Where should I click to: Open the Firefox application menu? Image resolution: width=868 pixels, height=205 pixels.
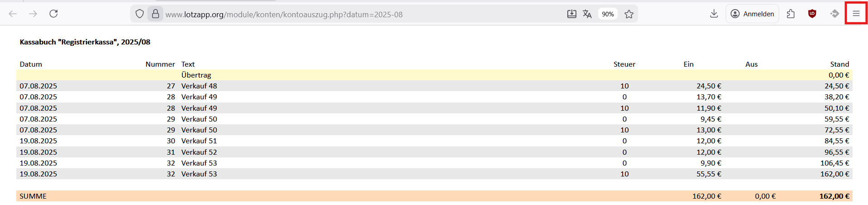tap(856, 14)
